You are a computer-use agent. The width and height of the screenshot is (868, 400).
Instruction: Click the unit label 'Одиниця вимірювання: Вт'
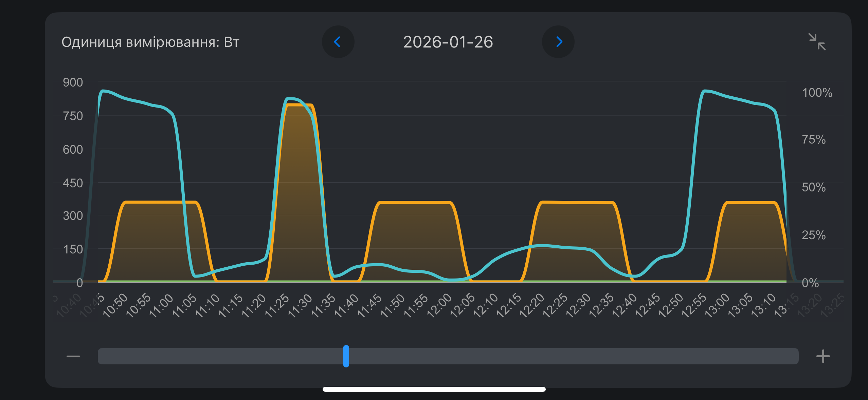[x=150, y=42]
